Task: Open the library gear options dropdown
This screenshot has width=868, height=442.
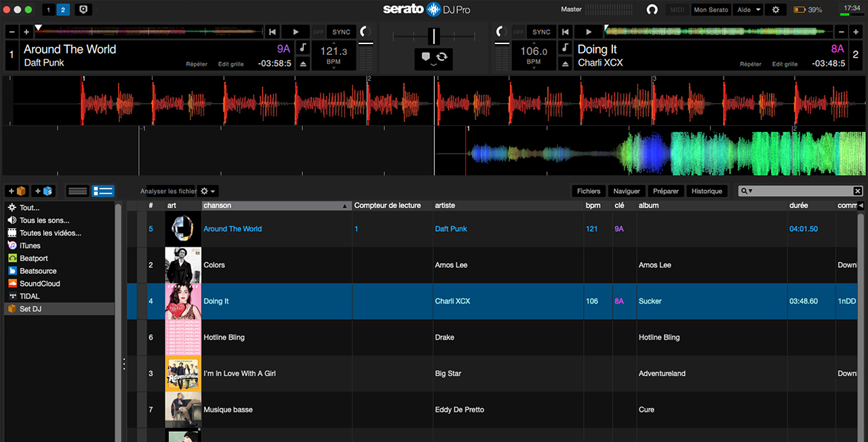Action: 208,191
